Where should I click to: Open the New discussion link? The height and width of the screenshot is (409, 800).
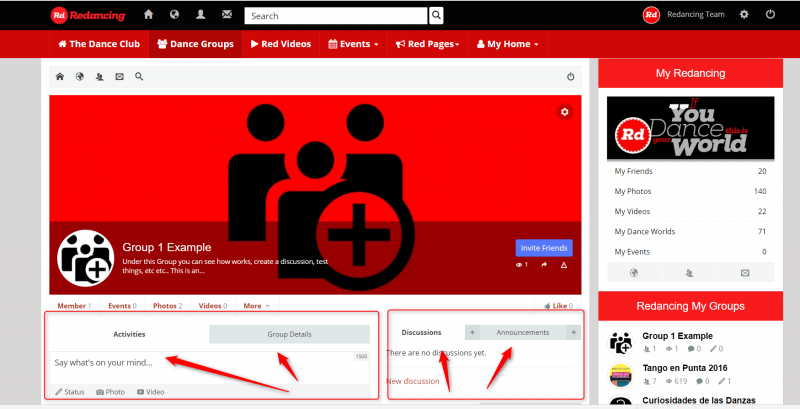413,381
